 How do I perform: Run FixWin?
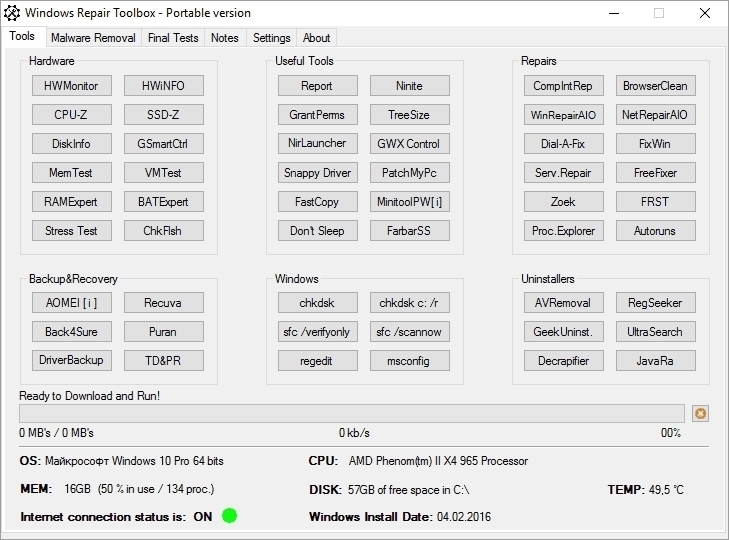656,144
